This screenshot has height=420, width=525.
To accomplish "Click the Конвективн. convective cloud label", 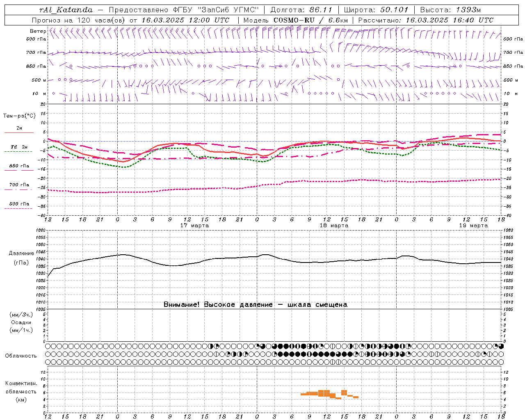I will [21, 383].
